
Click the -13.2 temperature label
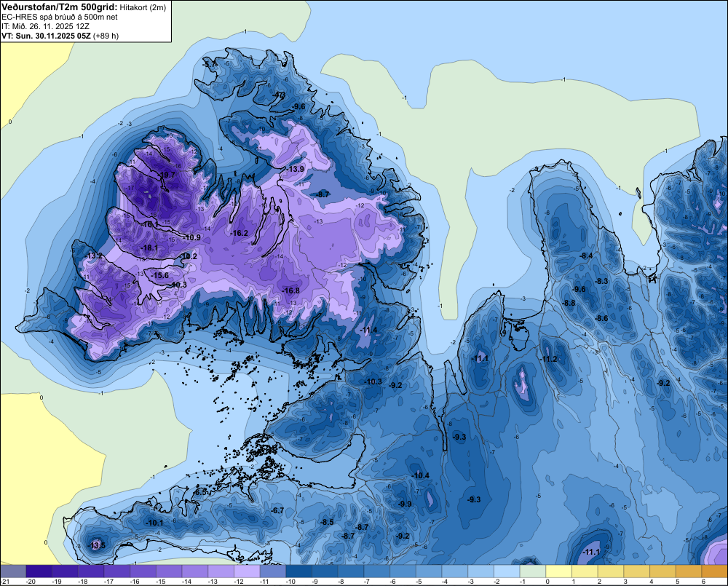(95, 256)
